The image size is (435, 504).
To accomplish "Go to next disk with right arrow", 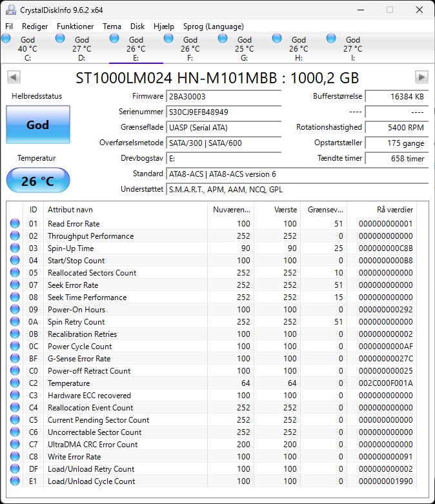I will 421,77.
